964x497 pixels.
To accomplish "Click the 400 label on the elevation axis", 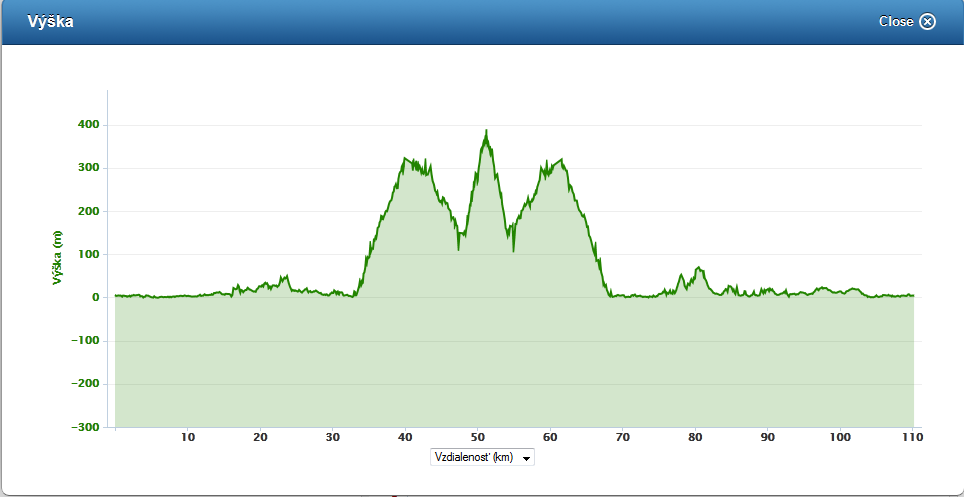I will [x=89, y=125].
